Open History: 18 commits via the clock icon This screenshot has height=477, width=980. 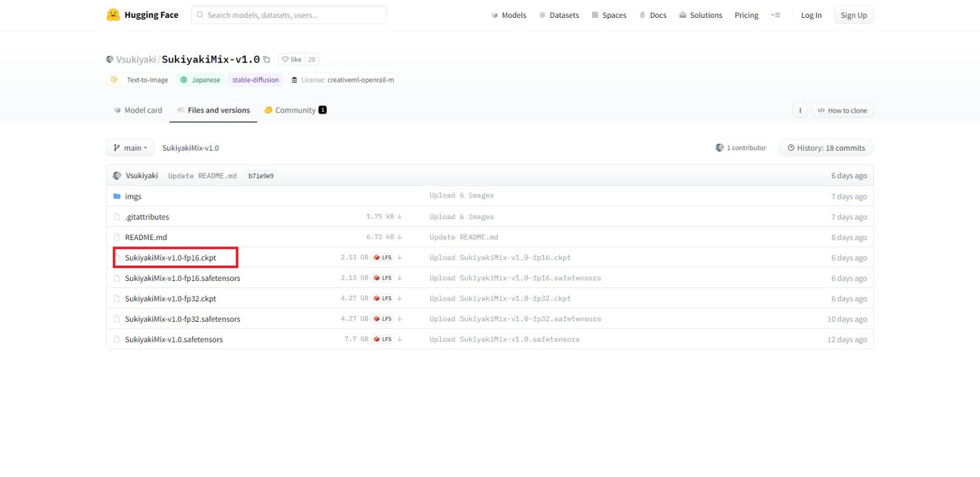click(791, 148)
